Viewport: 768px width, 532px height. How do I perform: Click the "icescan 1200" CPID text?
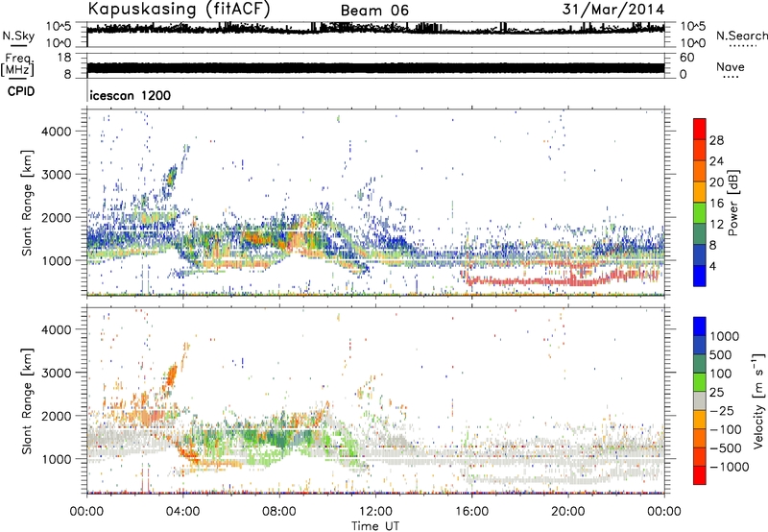(131, 95)
